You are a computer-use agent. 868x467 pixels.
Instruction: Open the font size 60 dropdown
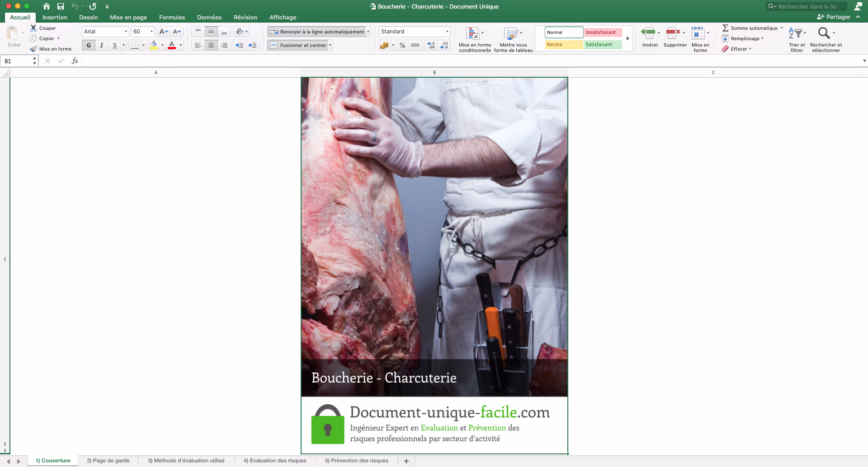151,32
